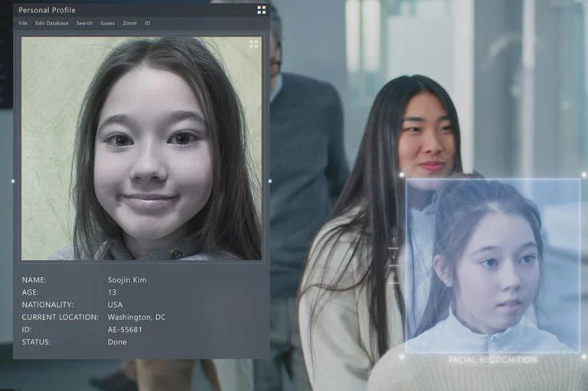Click the bottom-left corner handle of the recognition box

coord(402,355)
